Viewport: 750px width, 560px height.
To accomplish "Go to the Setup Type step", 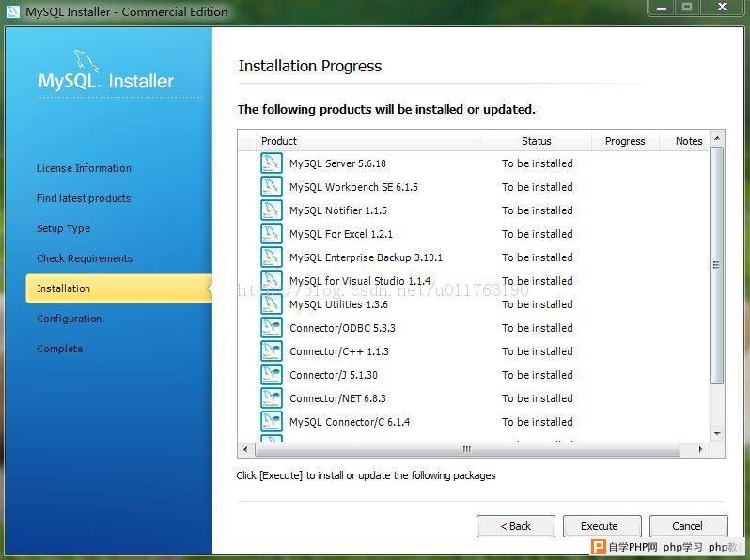I will pos(64,228).
